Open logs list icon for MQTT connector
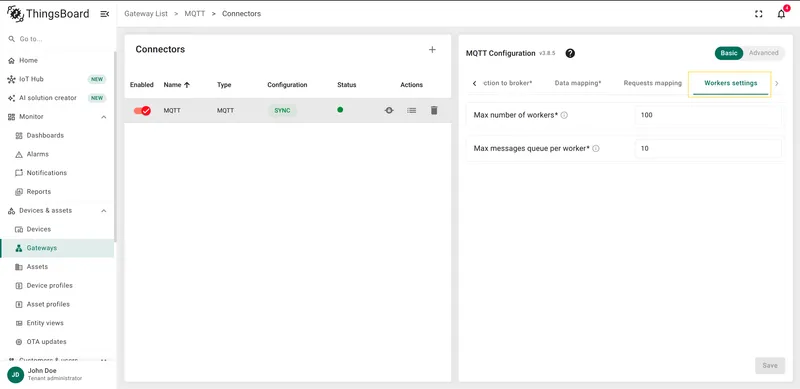The height and width of the screenshot is (389, 800). (411, 110)
